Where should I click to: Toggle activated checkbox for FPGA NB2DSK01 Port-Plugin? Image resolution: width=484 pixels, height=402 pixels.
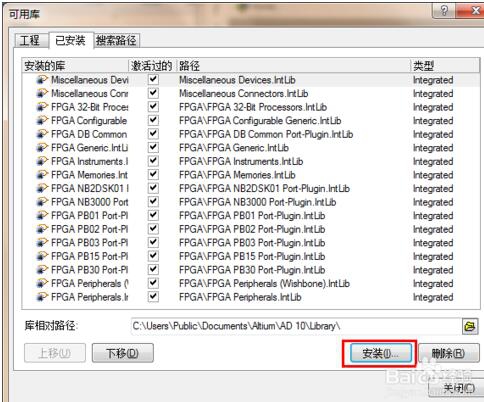click(x=153, y=188)
